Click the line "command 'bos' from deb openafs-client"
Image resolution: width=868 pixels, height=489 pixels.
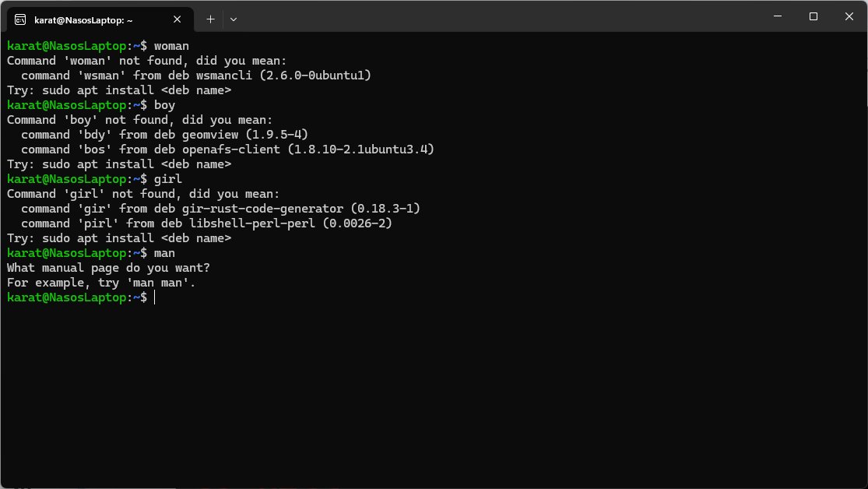click(x=227, y=150)
